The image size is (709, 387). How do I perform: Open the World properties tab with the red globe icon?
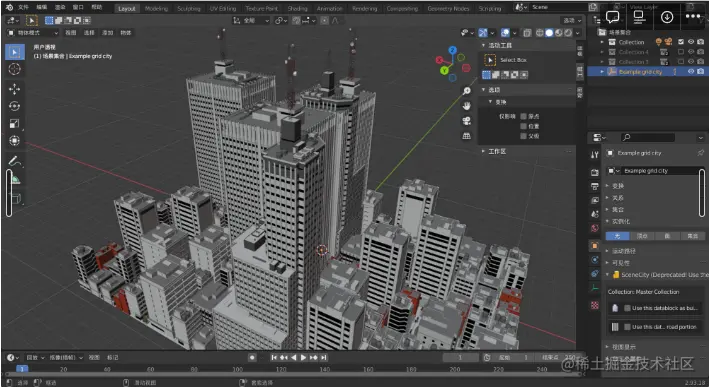[595, 228]
